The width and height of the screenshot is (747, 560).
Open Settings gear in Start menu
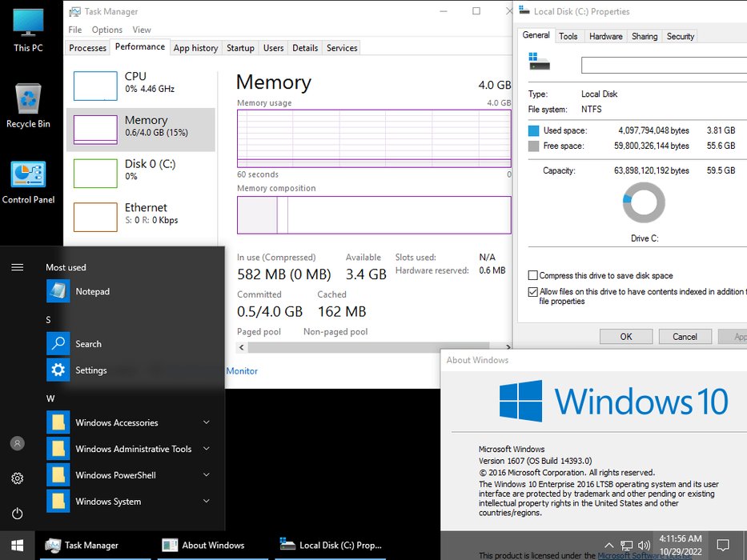tap(17, 478)
